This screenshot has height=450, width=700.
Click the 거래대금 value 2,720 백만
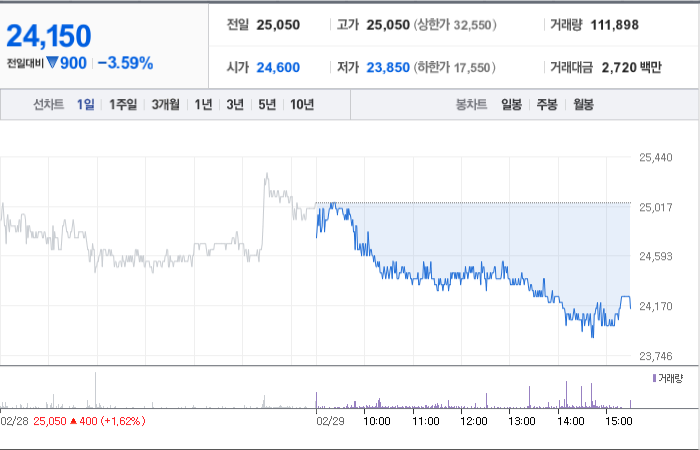click(x=631, y=67)
